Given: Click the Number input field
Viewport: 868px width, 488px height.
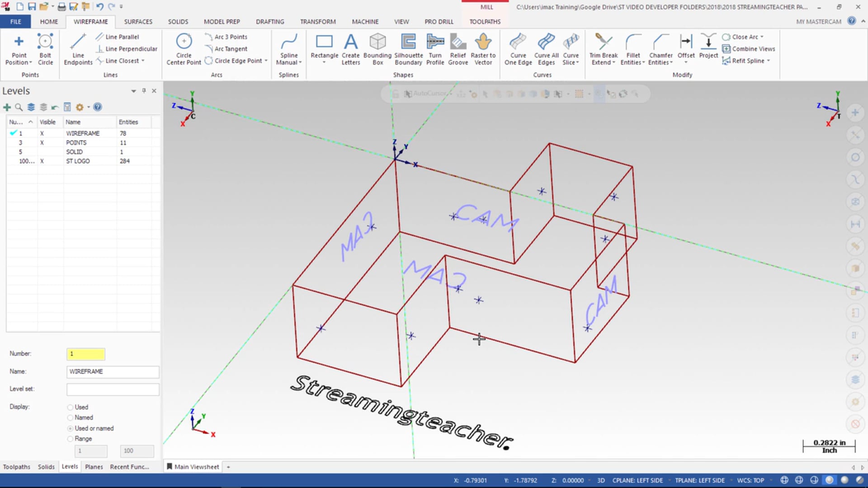Looking at the screenshot, I should point(85,353).
